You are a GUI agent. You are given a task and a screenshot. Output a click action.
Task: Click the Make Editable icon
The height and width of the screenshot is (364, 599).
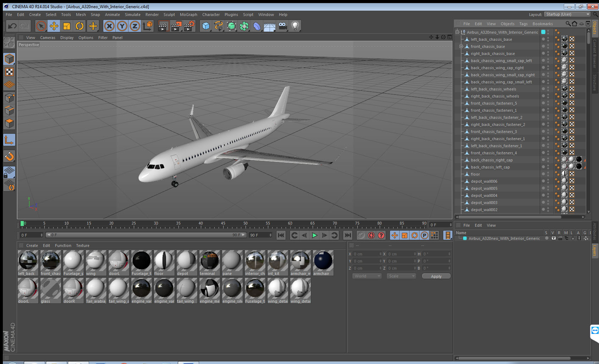tap(9, 43)
